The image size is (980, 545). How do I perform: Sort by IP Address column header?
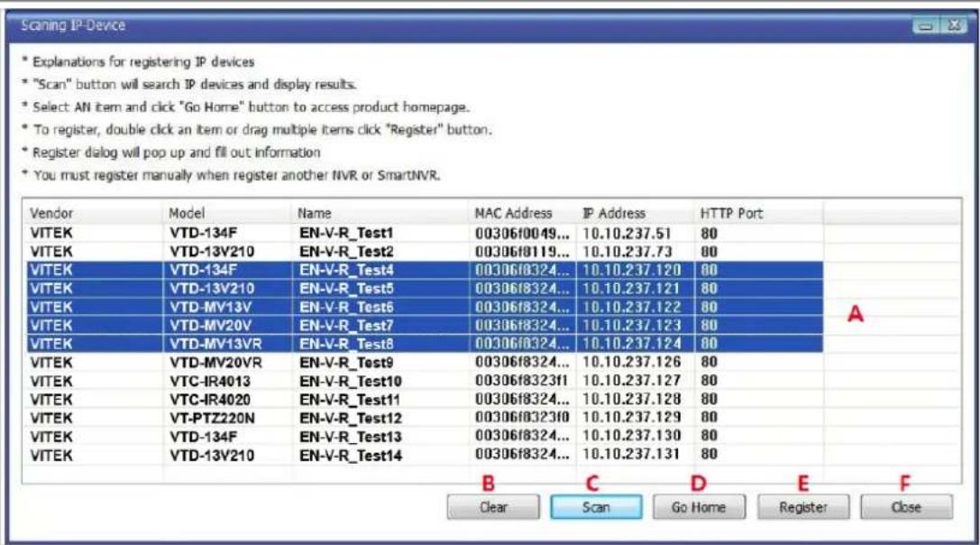635,213
